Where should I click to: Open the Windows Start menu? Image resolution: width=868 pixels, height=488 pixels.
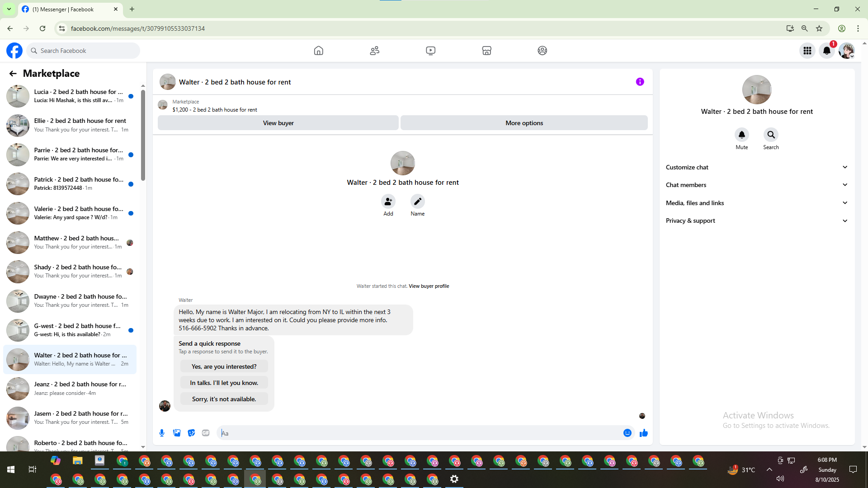(x=11, y=469)
